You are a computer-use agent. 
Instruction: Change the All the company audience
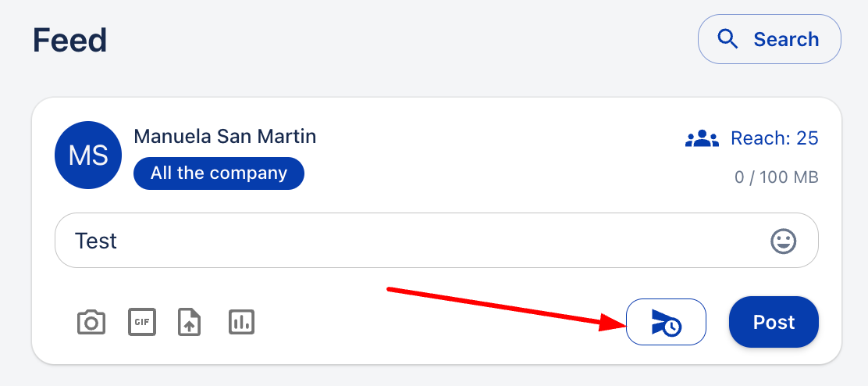click(219, 173)
